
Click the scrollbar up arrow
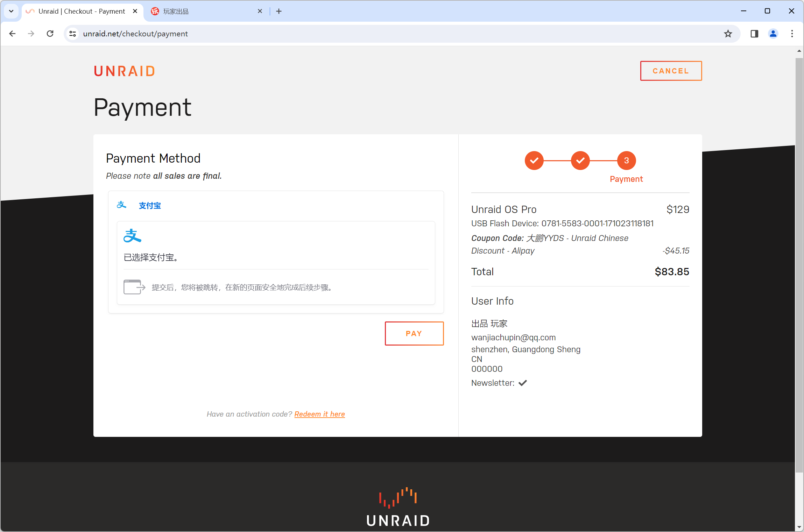pos(799,51)
